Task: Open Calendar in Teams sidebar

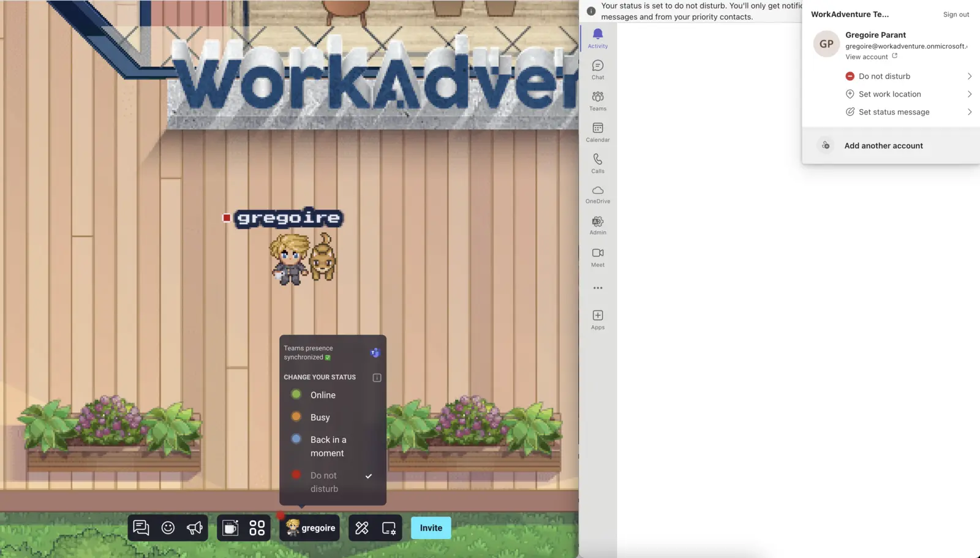Action: (598, 132)
